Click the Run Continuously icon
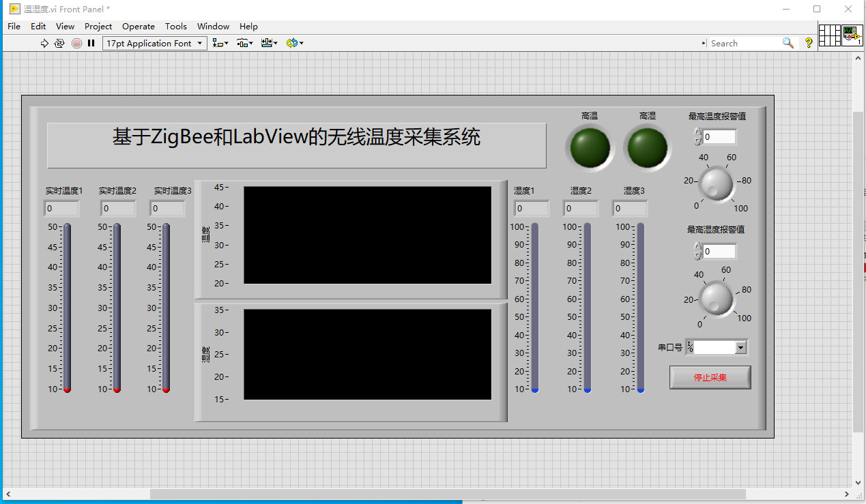 [60, 43]
